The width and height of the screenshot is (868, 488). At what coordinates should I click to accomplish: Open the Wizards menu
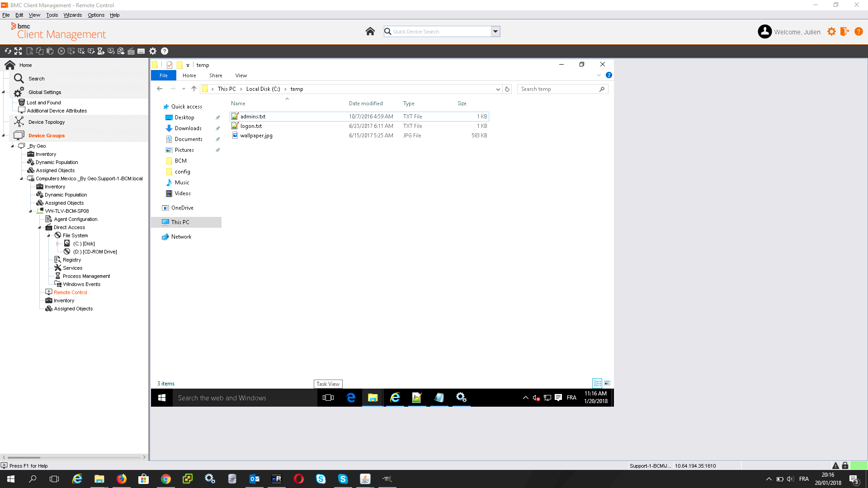pyautogui.click(x=72, y=15)
